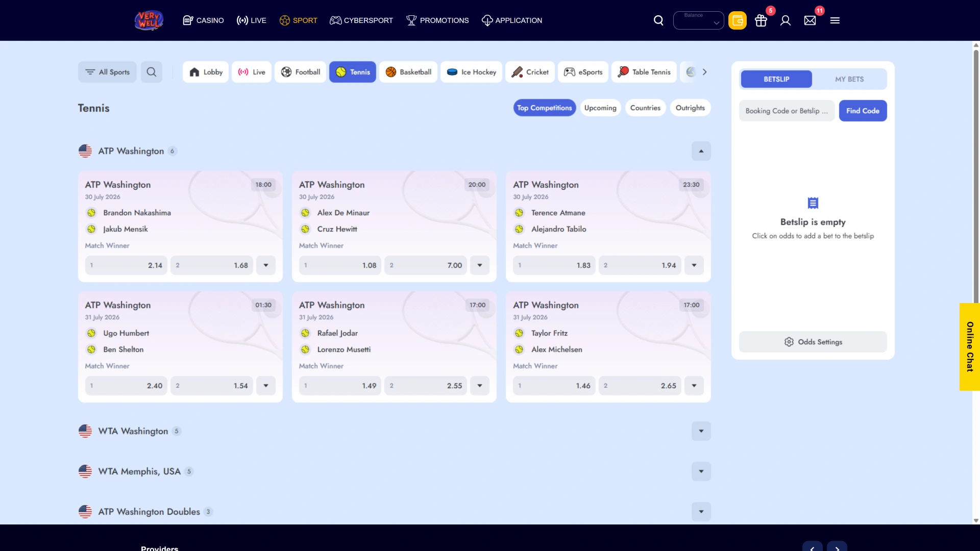Select Top Competitions filter

click(545, 108)
